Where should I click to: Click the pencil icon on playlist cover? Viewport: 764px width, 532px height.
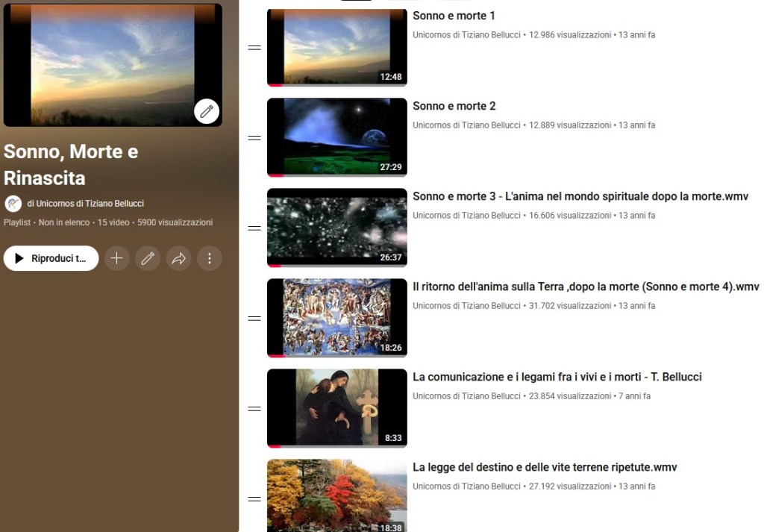pos(207,112)
